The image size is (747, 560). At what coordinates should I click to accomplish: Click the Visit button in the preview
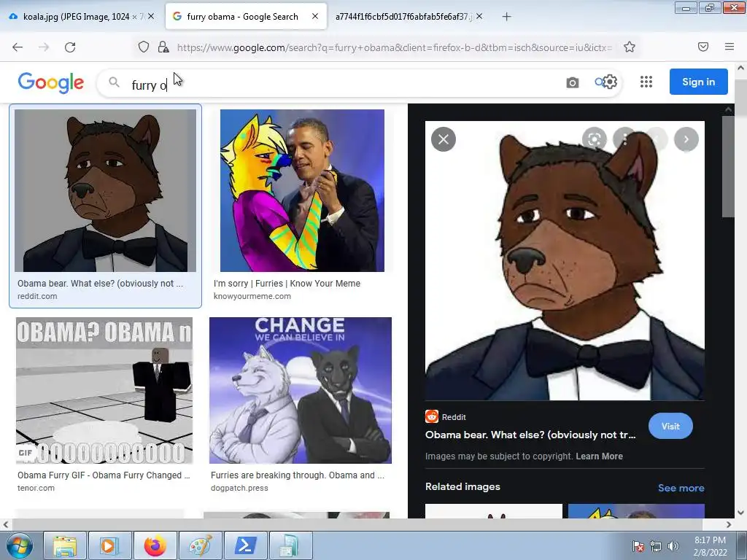pyautogui.click(x=670, y=426)
